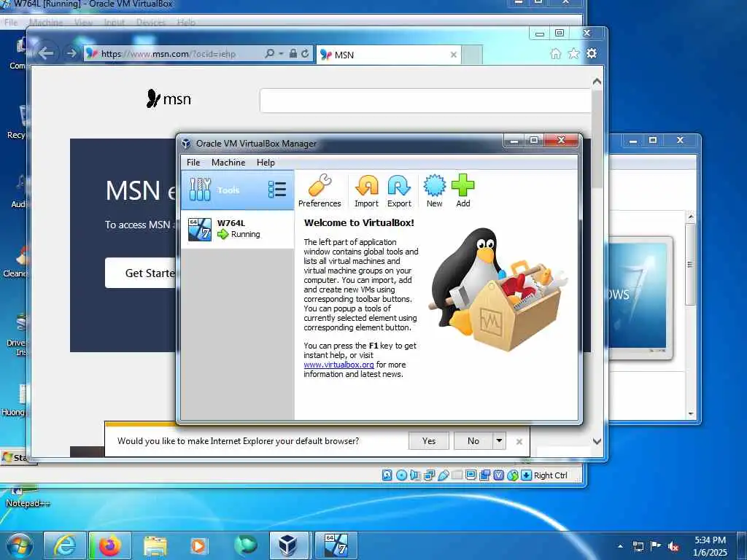This screenshot has width=747, height=560.
Task: Open the Windows Start menu orb
Action: (20, 545)
